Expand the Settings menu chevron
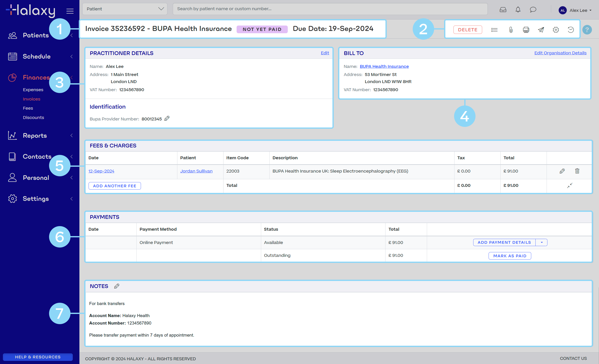This screenshot has width=599, height=364. click(72, 199)
